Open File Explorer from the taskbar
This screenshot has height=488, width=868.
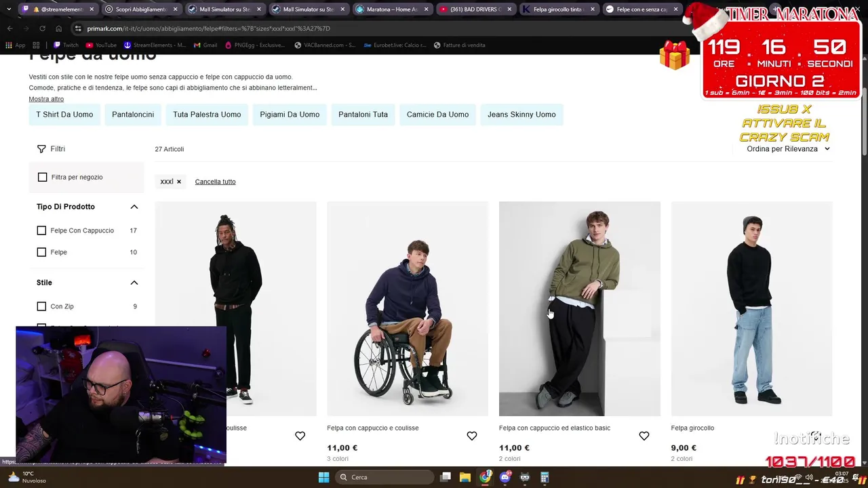[465, 477]
